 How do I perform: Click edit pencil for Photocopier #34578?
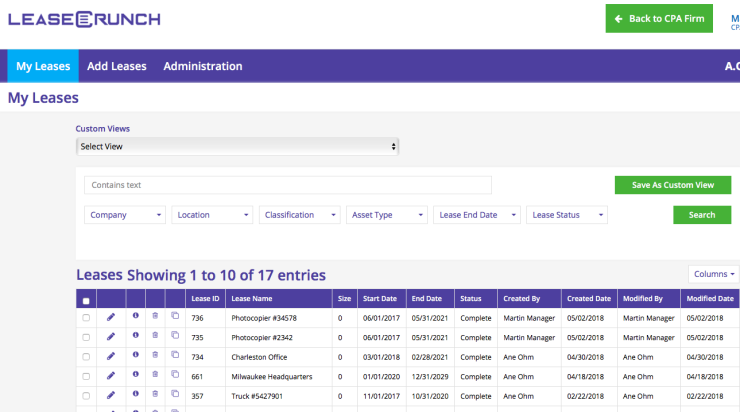pyautogui.click(x=111, y=318)
